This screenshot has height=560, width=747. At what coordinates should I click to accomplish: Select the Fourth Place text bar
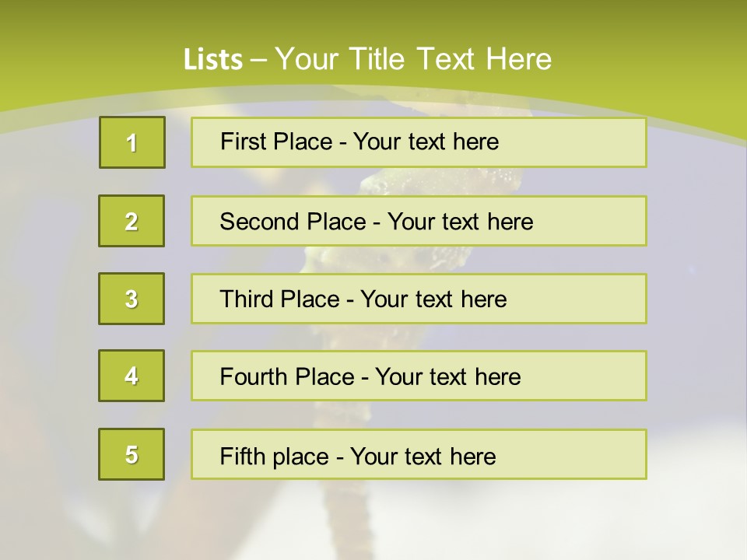(x=419, y=376)
